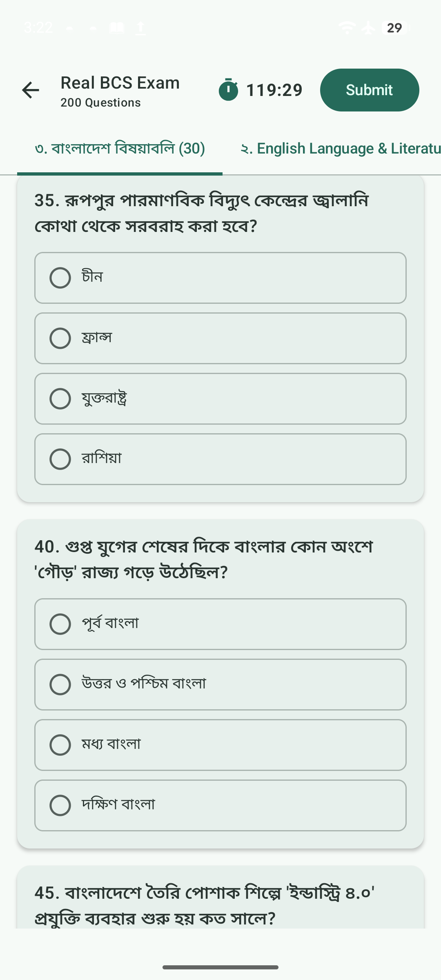The image size is (441, 980).
Task: Tap the stopwatch timer icon
Action: pyautogui.click(x=228, y=90)
